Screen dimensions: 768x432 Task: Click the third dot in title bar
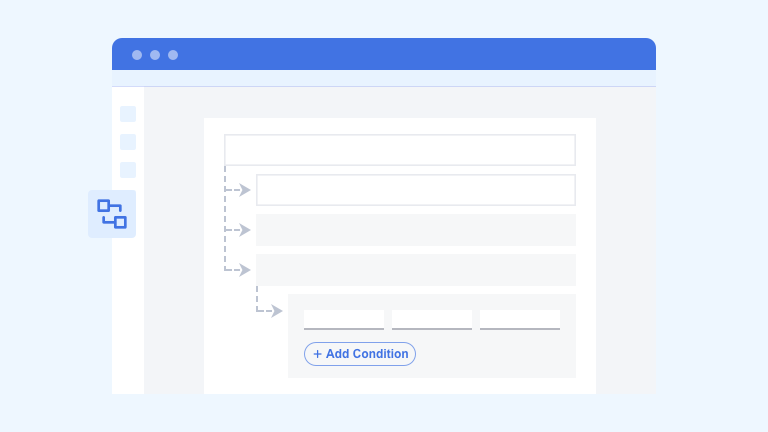click(173, 55)
